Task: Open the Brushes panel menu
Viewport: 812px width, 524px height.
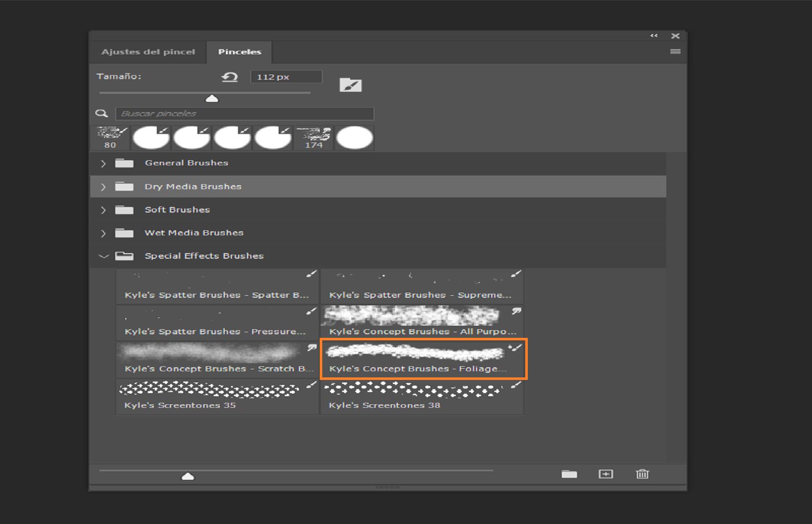Action: point(675,50)
